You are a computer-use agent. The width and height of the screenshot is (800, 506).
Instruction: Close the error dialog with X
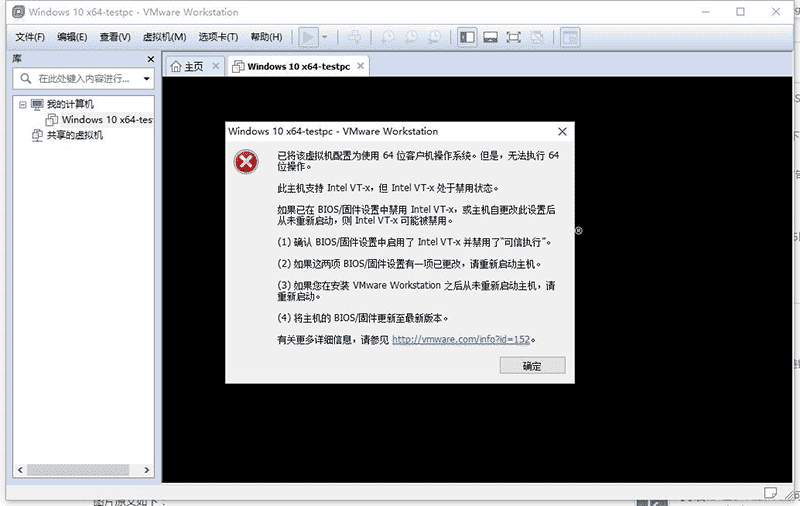[562, 132]
